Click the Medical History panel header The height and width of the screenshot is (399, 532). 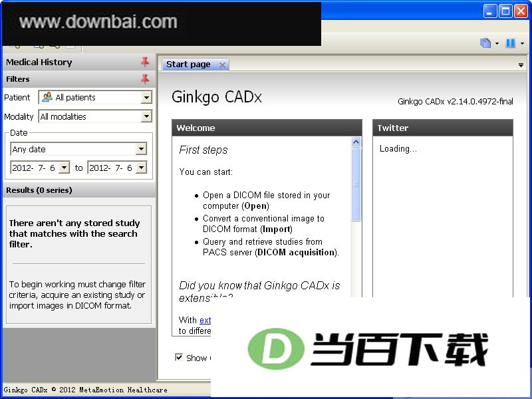point(79,62)
